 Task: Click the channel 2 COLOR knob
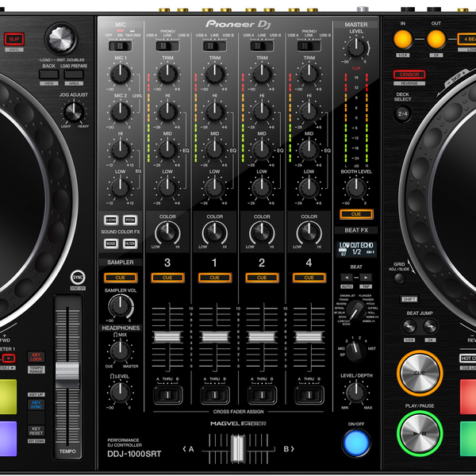coord(262,233)
